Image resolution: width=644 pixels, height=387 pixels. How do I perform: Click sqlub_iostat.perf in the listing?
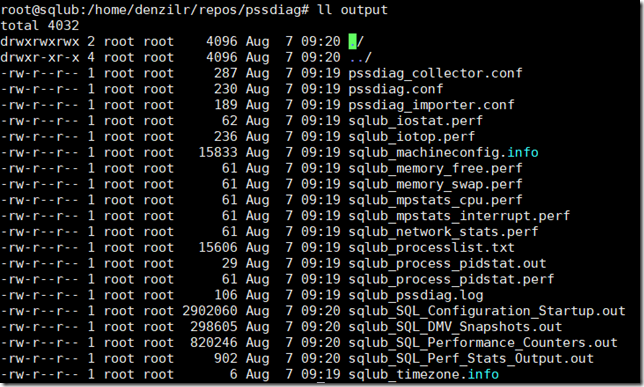click(416, 121)
